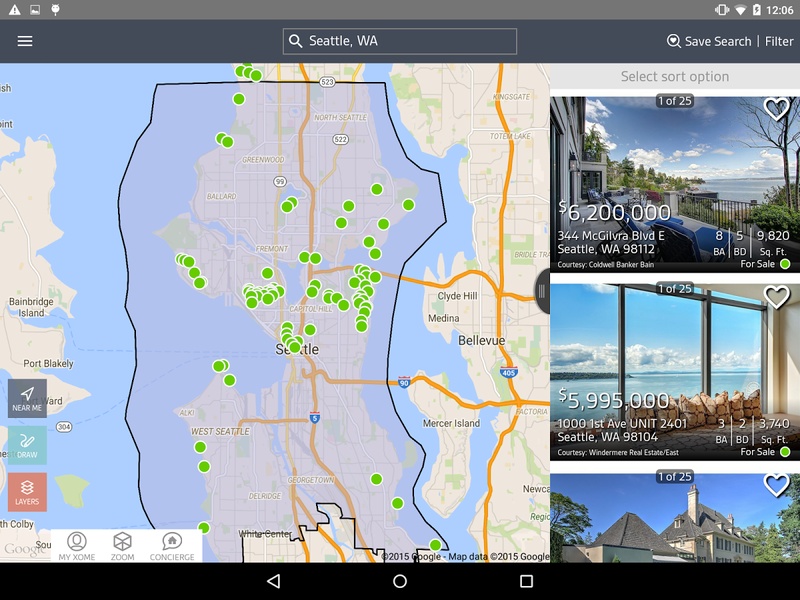The image size is (800, 600).
Task: Click the map/list panel divider handle
Action: [x=542, y=291]
